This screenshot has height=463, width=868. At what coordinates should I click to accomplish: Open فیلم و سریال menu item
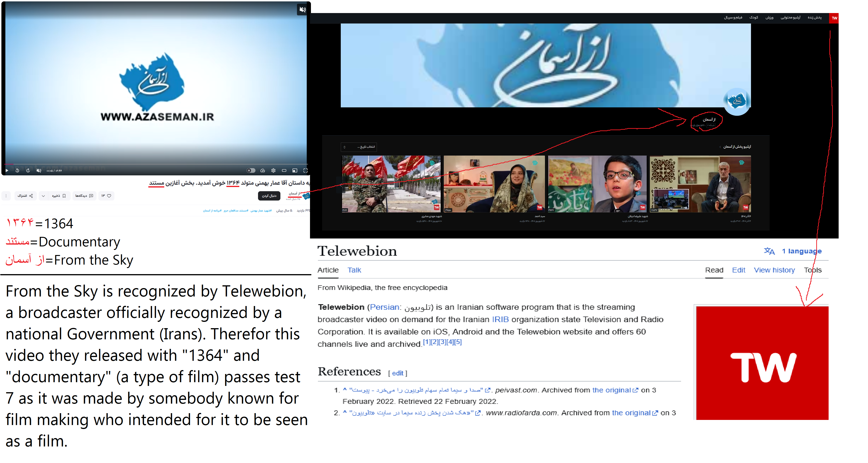point(733,17)
